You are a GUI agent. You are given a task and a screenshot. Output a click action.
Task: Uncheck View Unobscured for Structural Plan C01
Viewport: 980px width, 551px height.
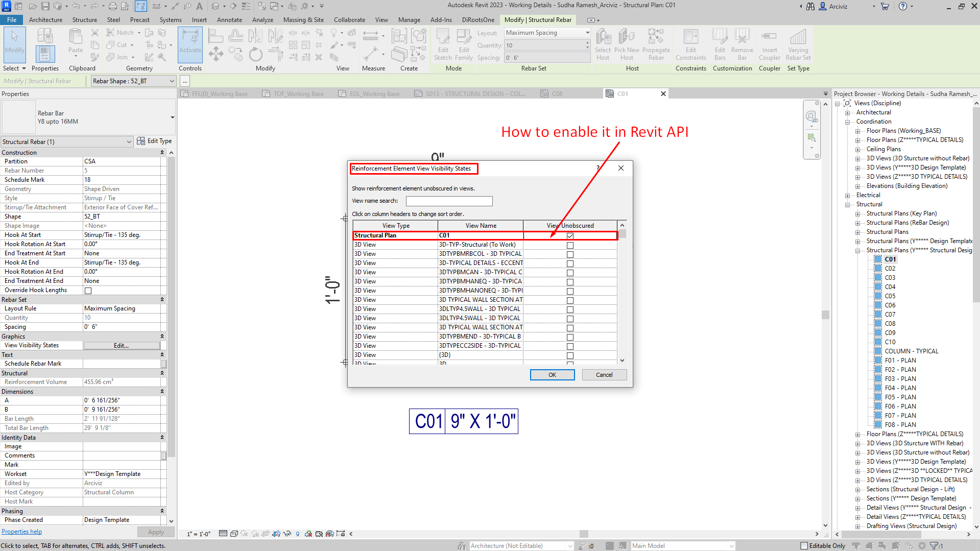[570, 236]
